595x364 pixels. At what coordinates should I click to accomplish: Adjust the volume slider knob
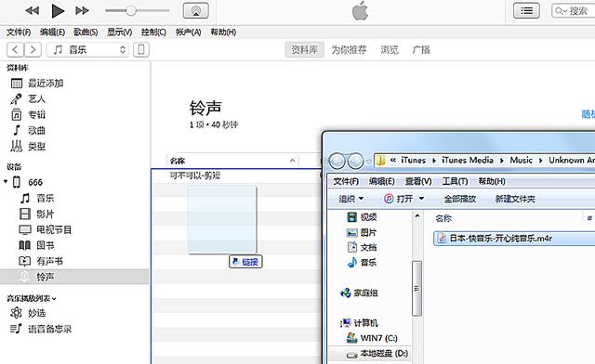pyautogui.click(x=131, y=10)
